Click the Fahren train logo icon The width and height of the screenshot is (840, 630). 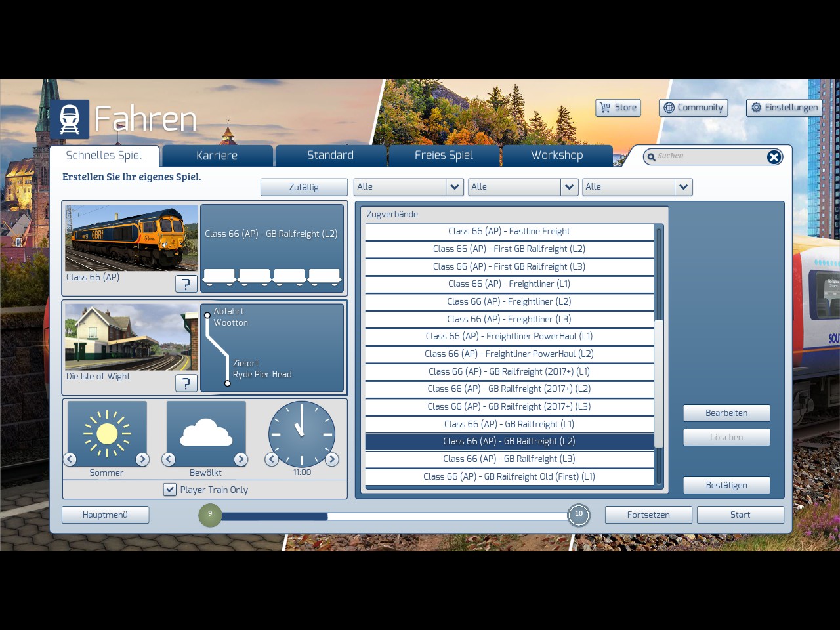tap(70, 119)
